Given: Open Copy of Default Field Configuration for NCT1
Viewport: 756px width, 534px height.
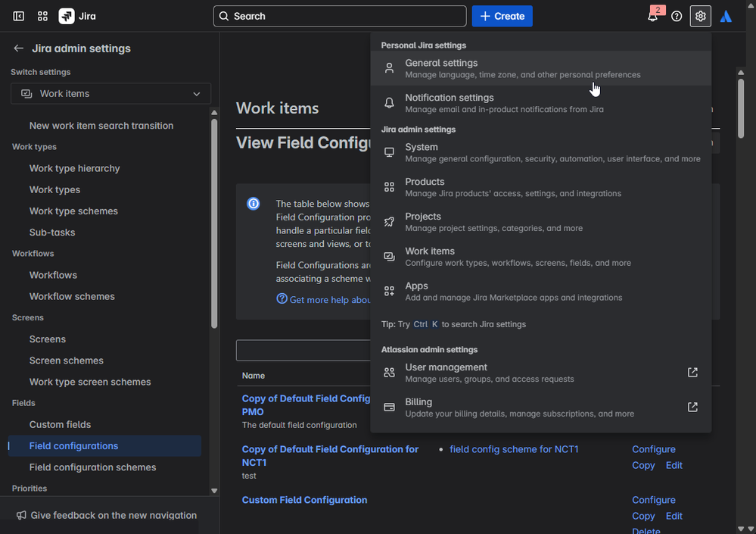Looking at the screenshot, I should coord(330,455).
